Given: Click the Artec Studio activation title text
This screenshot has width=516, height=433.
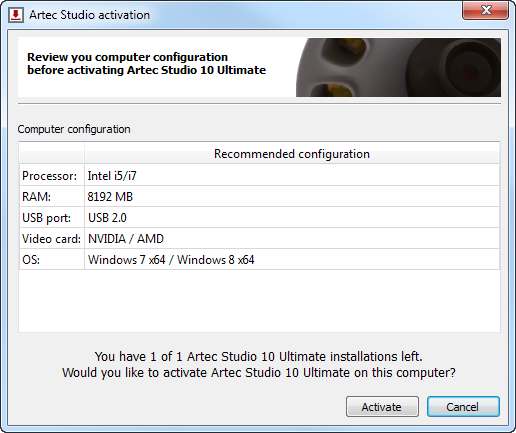Looking at the screenshot, I should 89,15.
